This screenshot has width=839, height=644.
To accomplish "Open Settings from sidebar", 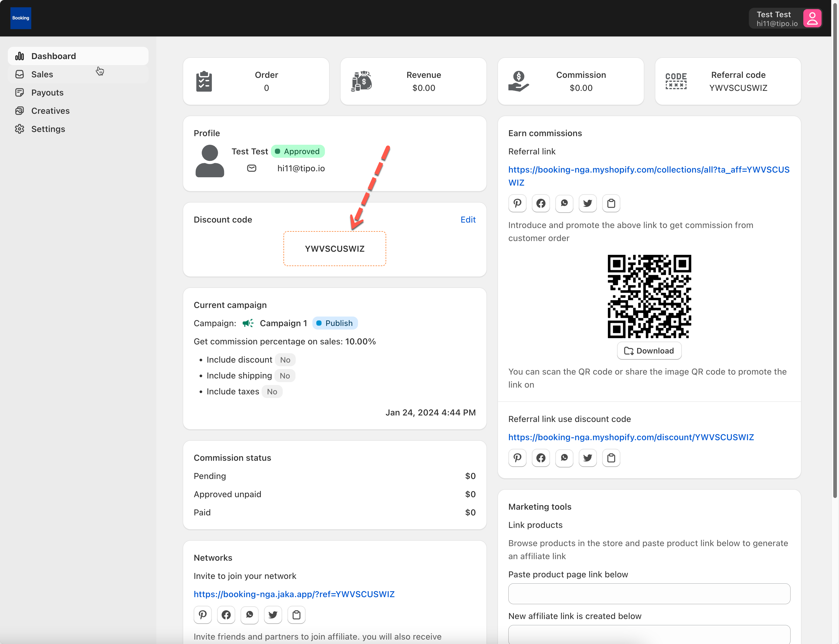I will point(48,129).
